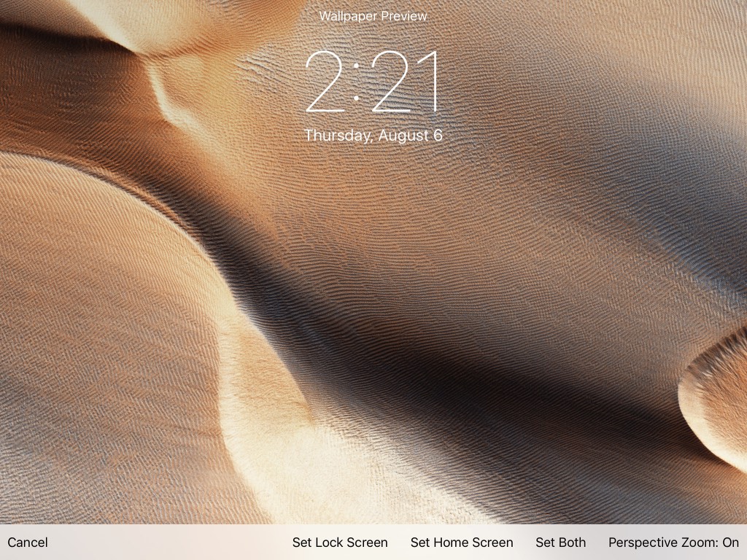Tap the 2:21 lock screen clock

click(x=373, y=82)
